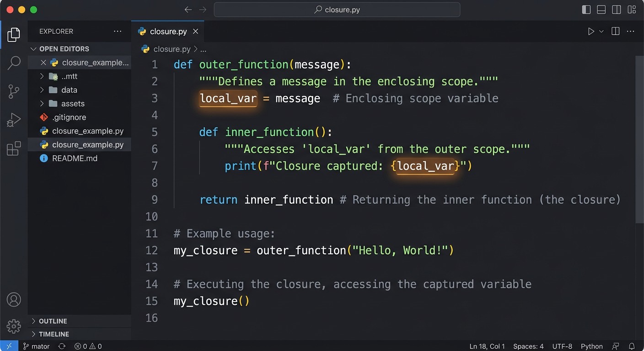Toggle the primary side bar layout icon
This screenshot has width=644, height=351.
click(586, 10)
